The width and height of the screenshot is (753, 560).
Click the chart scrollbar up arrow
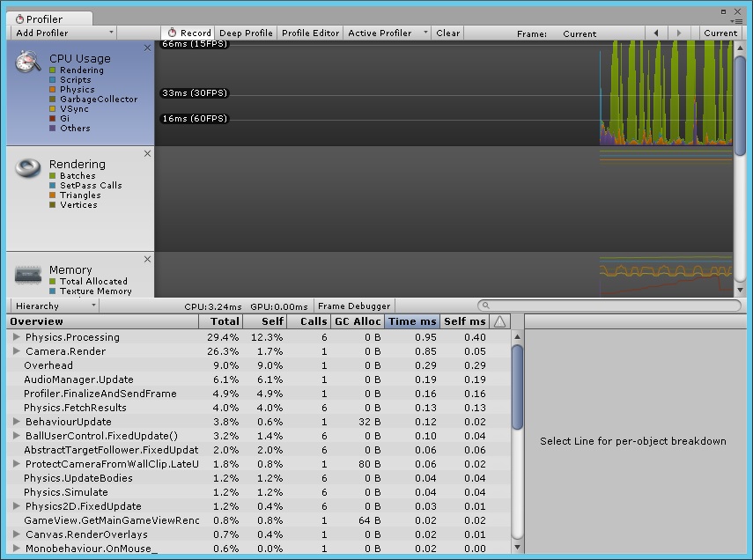coord(740,48)
